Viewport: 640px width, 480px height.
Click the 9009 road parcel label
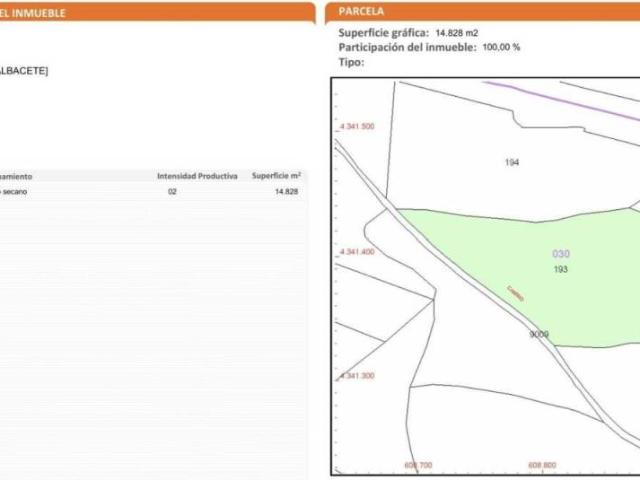click(539, 334)
